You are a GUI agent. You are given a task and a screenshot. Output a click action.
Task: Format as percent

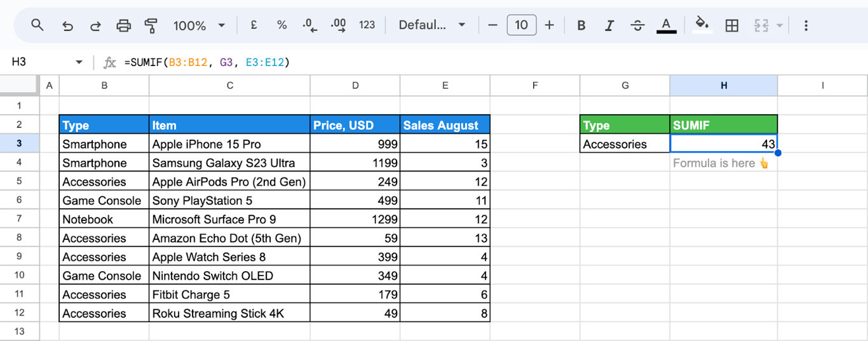pos(281,25)
